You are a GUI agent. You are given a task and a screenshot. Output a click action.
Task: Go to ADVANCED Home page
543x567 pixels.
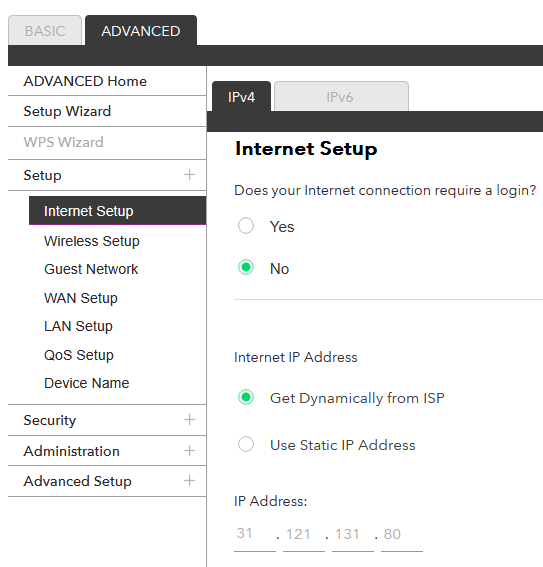point(85,81)
